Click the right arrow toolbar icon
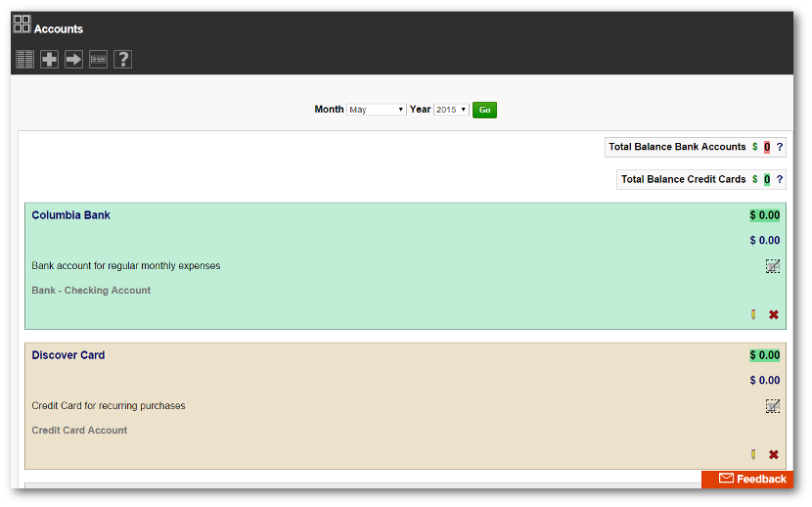This screenshot has width=812, height=507. [73, 60]
